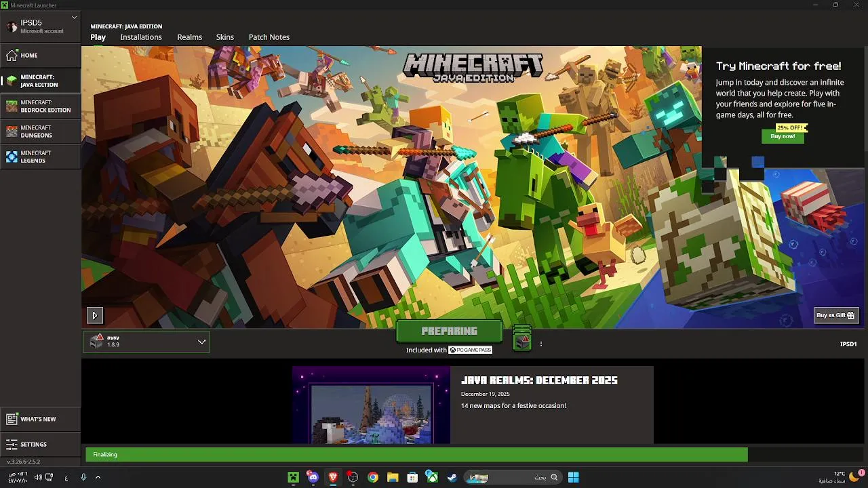Open the three-dot more options menu
868x488 pixels.
point(541,344)
